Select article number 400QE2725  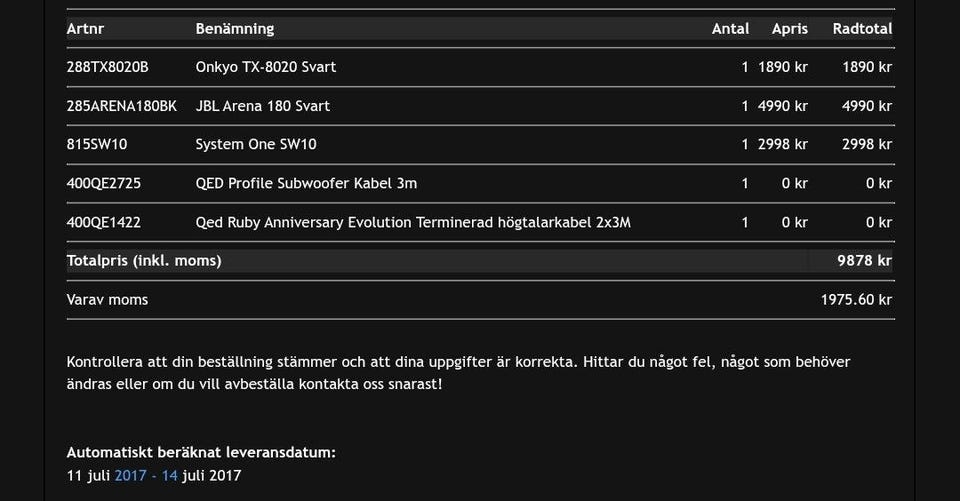coord(104,183)
